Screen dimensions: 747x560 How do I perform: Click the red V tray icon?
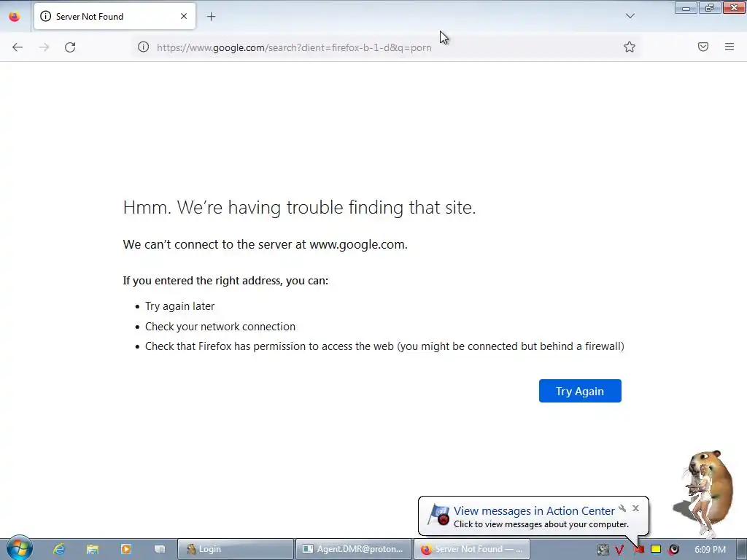[x=619, y=550]
